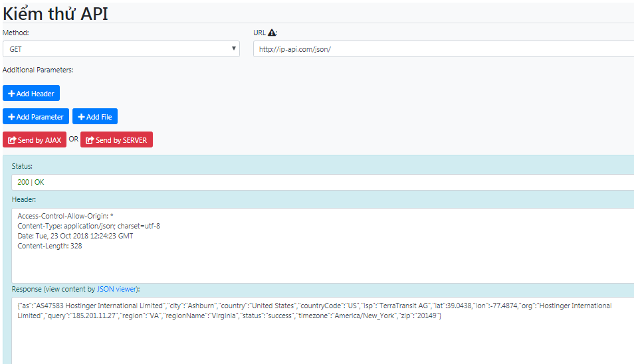This screenshot has width=634, height=364.
Task: Click the Content-Type header line
Action: tap(88, 226)
